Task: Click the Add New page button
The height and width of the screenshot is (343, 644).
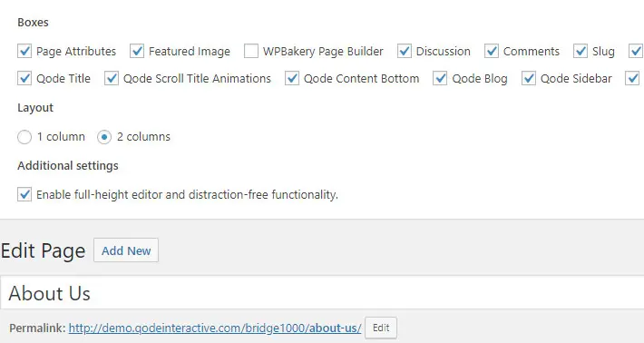Action: (126, 250)
